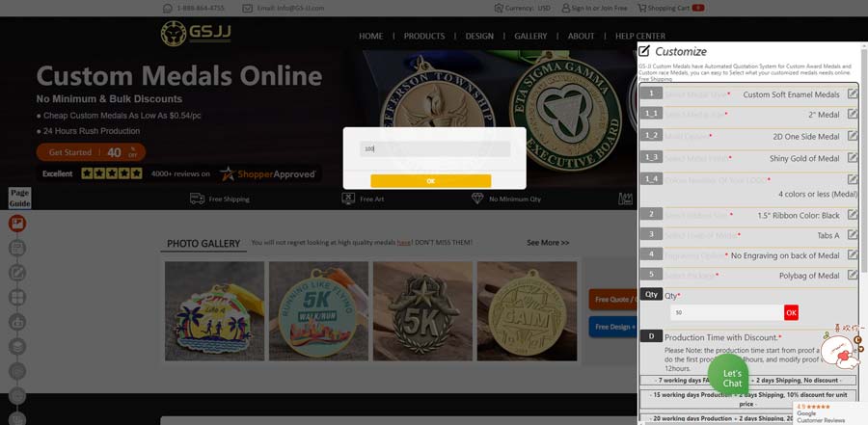The height and width of the screenshot is (425, 868).
Task: Edit the Custom Soft Enamel Medals style selection
Action: (852, 93)
